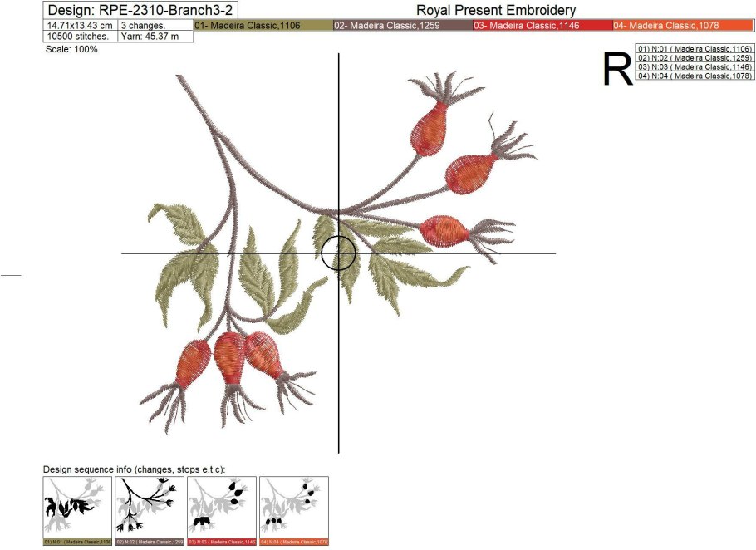
Task: Click the Design RPE-2310-Branch3-2 title field
Action: 118,11
